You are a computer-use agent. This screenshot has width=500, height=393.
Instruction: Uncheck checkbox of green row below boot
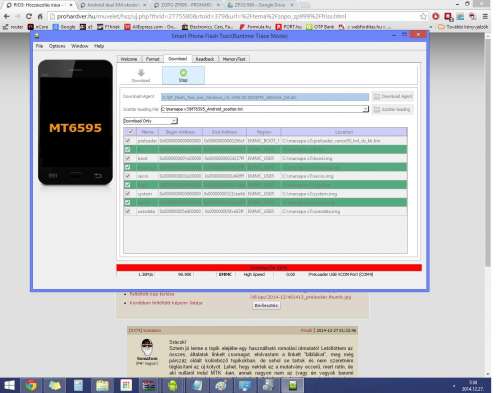pos(127,167)
